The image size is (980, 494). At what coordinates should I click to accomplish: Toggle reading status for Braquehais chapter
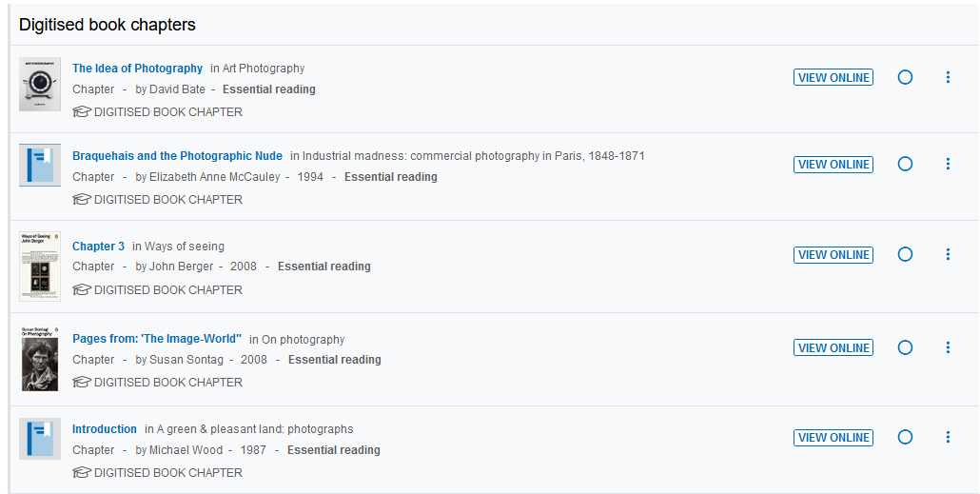click(905, 164)
